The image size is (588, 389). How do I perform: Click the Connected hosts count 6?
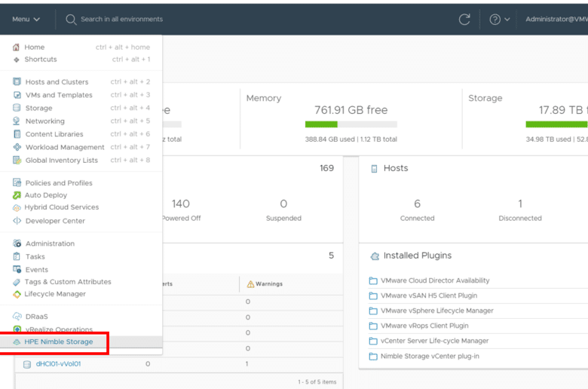click(418, 204)
